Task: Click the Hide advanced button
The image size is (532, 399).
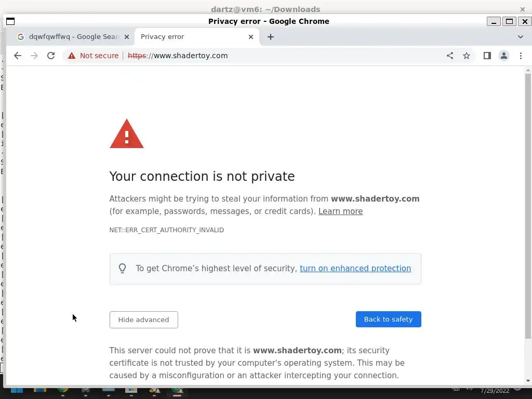Action: pos(143,320)
